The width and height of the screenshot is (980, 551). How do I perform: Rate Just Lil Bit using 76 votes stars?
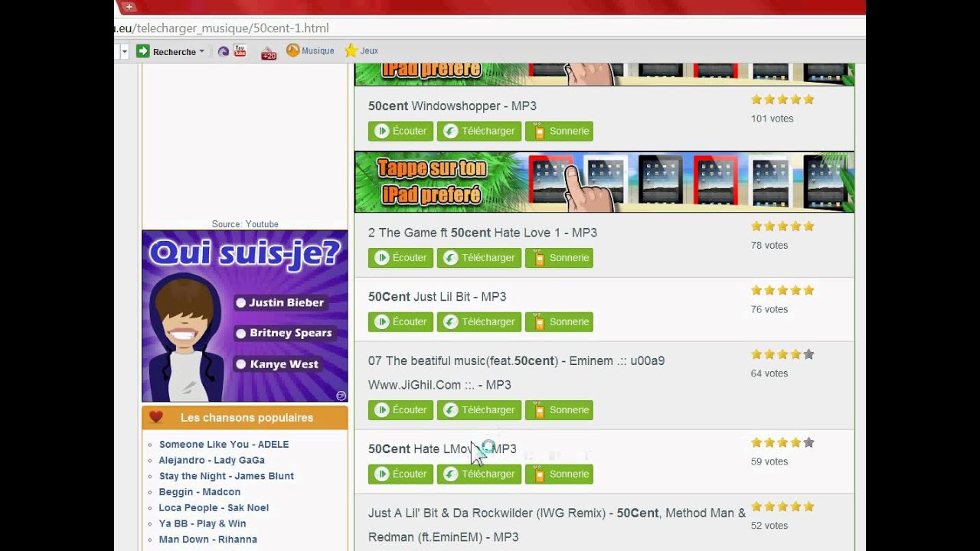click(782, 291)
